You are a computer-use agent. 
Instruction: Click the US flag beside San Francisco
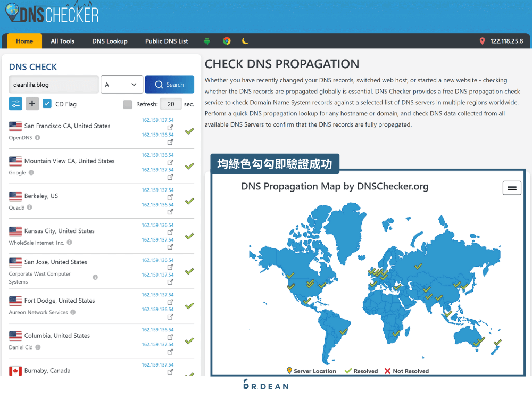pyautogui.click(x=15, y=126)
